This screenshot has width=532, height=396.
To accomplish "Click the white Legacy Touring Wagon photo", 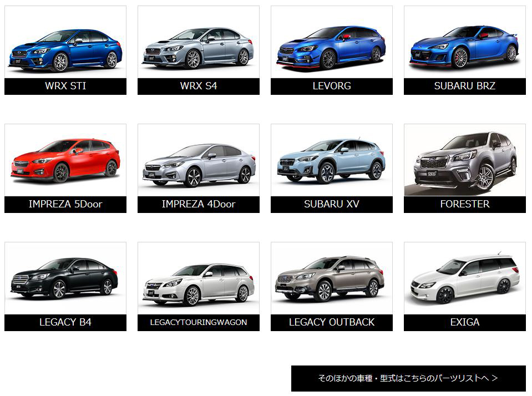I will [199, 283].
